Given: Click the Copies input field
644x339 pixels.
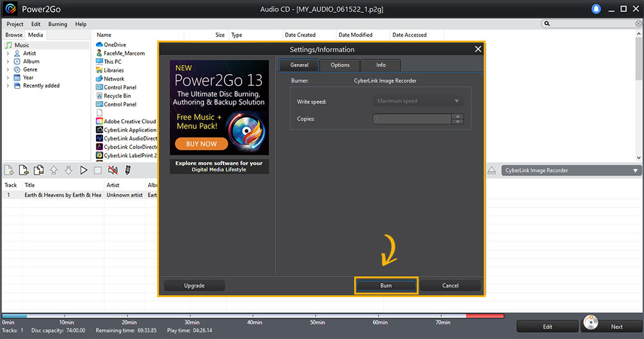Looking at the screenshot, I should pos(412,119).
